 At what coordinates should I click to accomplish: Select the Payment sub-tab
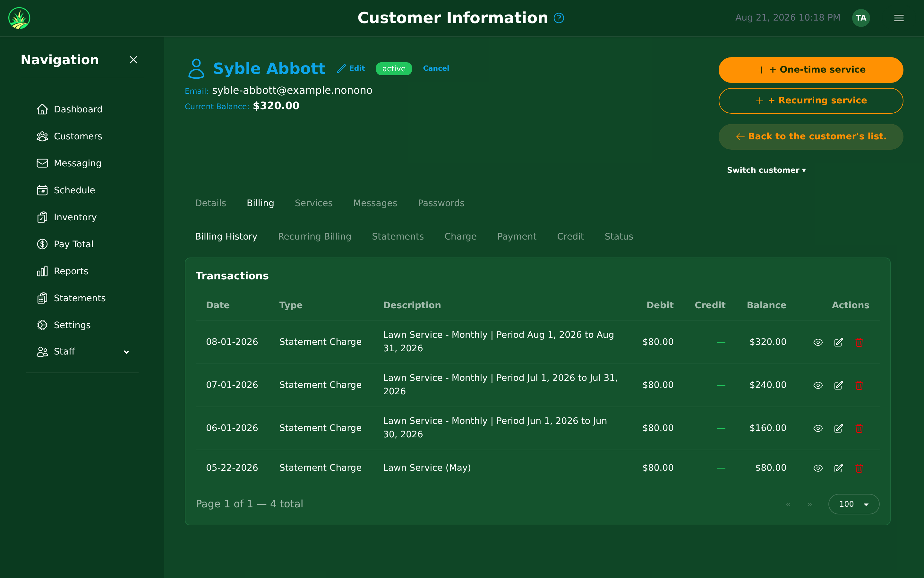tap(517, 237)
